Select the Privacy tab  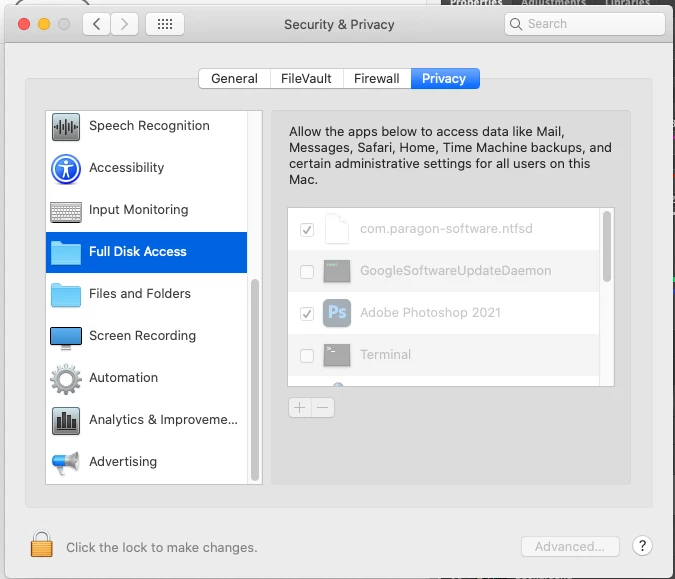[445, 78]
